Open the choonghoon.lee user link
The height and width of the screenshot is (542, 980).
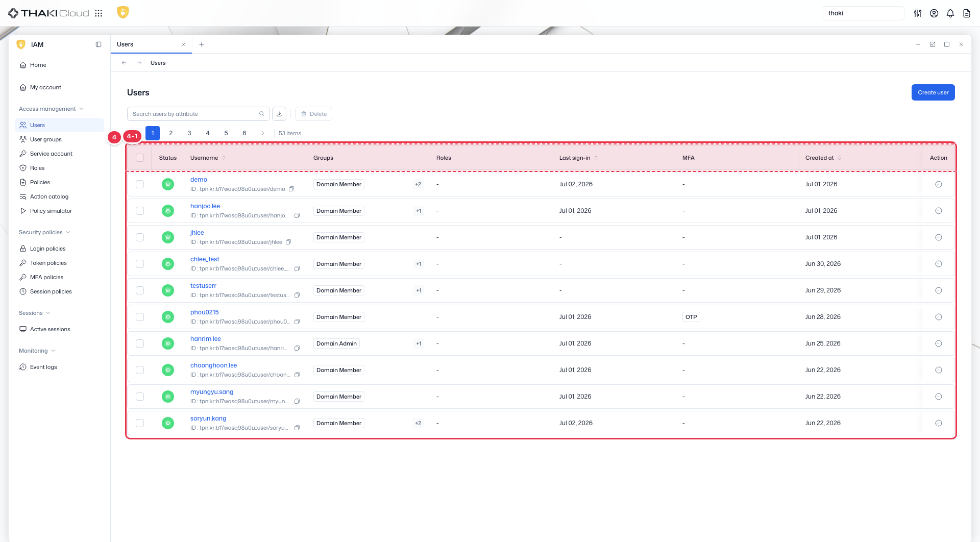(x=213, y=365)
